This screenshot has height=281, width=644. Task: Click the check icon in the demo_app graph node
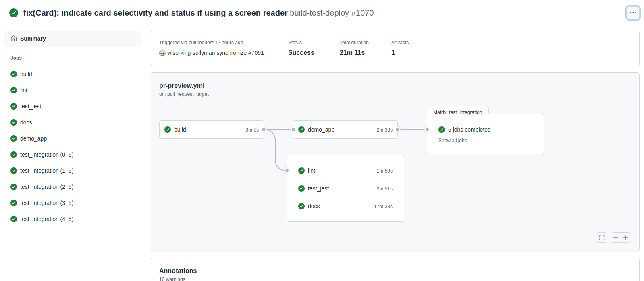click(301, 130)
